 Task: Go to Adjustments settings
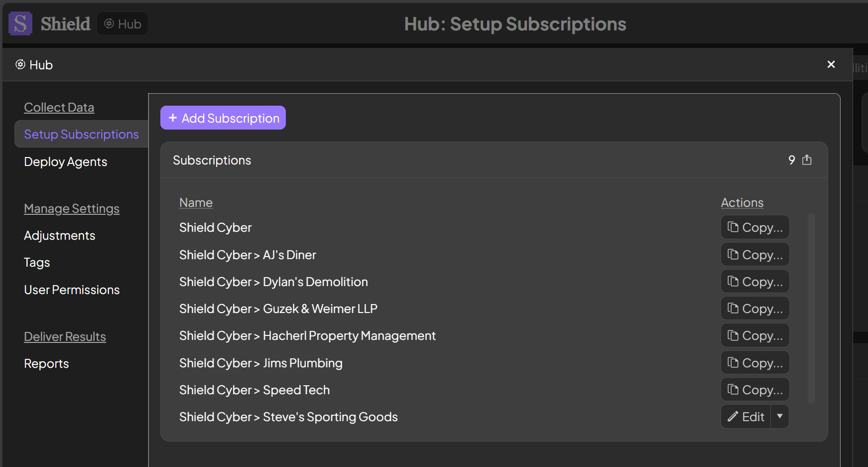tap(60, 235)
